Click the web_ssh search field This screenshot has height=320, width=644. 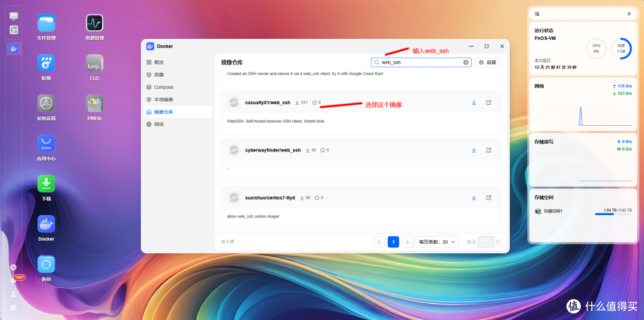421,63
